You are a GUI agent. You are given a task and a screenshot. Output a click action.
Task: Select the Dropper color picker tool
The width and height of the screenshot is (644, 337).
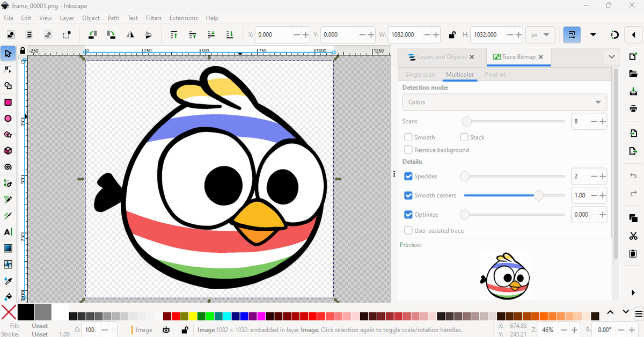[8, 281]
